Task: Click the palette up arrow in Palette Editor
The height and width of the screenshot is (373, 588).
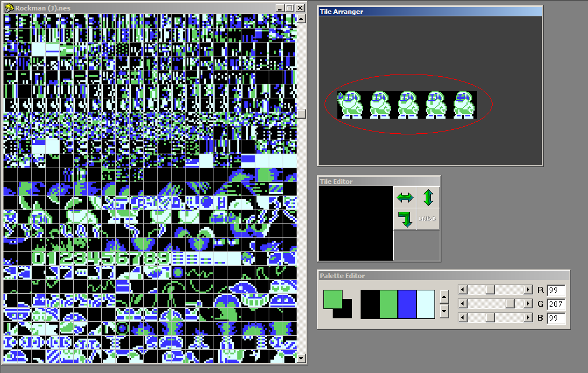Action: click(443, 297)
